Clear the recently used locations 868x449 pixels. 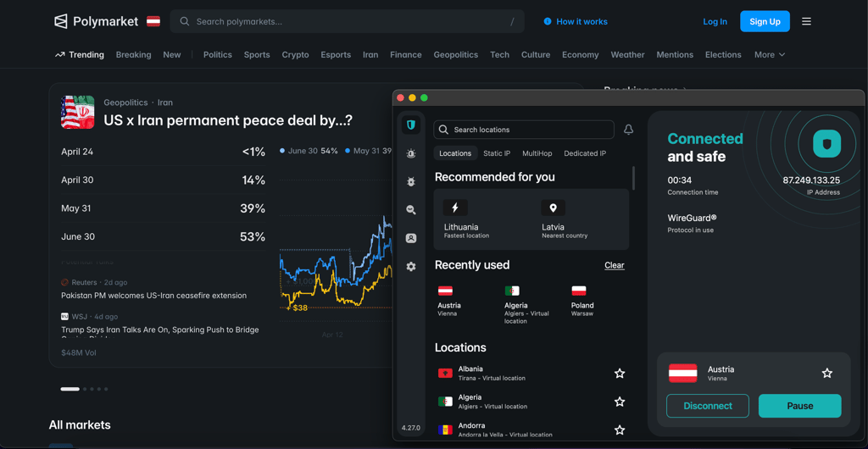(x=614, y=265)
